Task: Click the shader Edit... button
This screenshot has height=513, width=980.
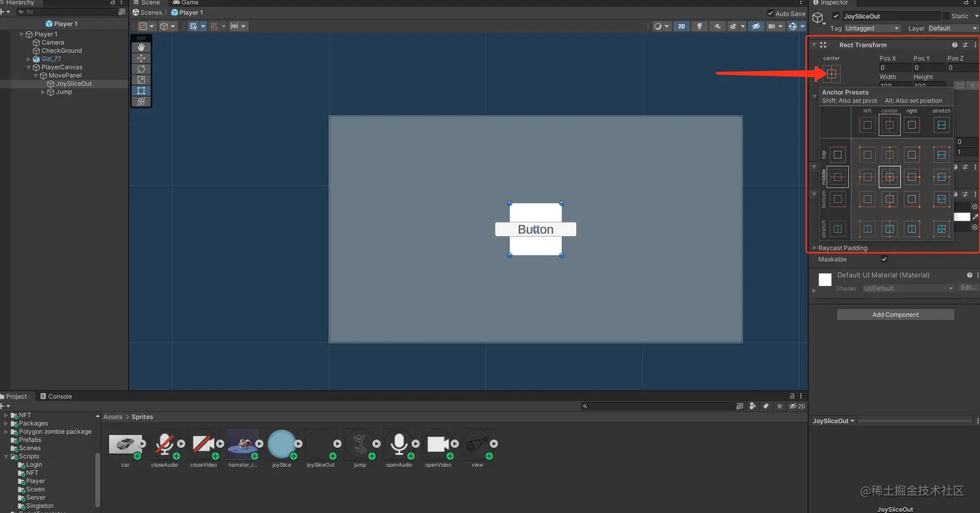Action: [968, 288]
